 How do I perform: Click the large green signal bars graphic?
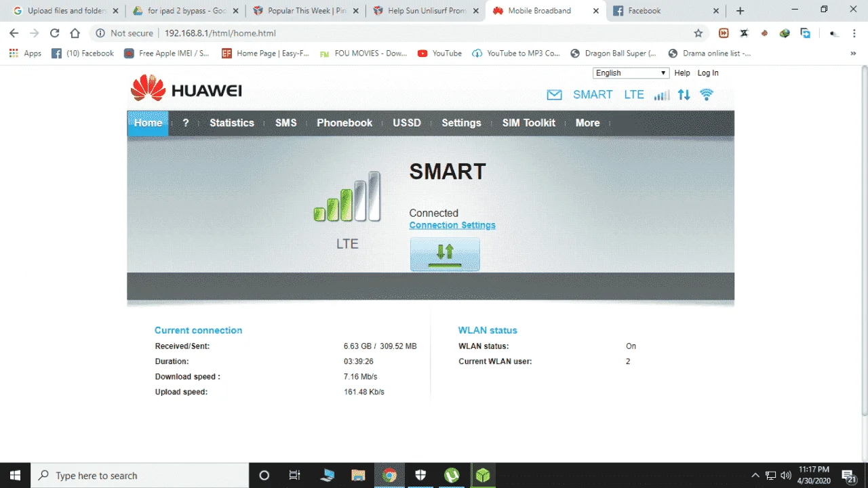pyautogui.click(x=347, y=197)
